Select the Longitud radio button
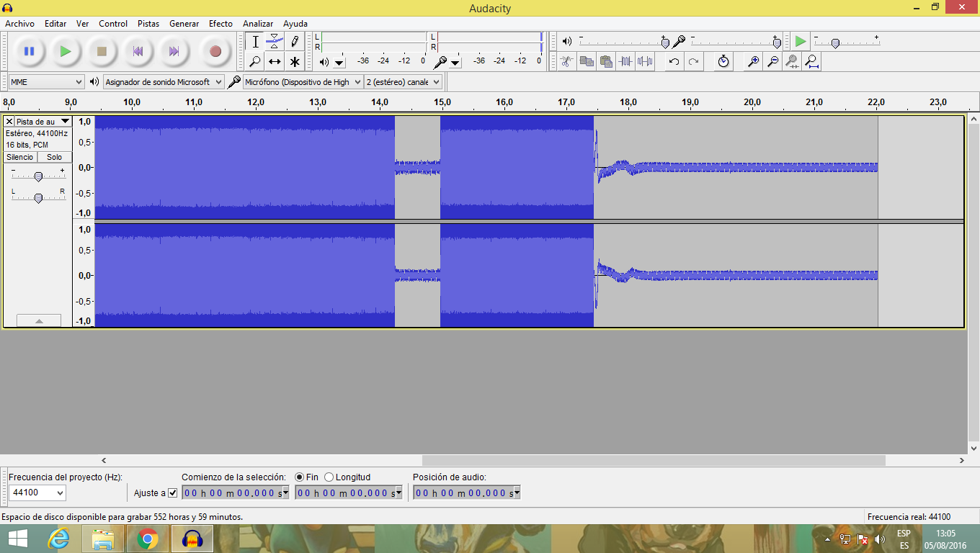Screen dimensions: 980x553 (329, 477)
